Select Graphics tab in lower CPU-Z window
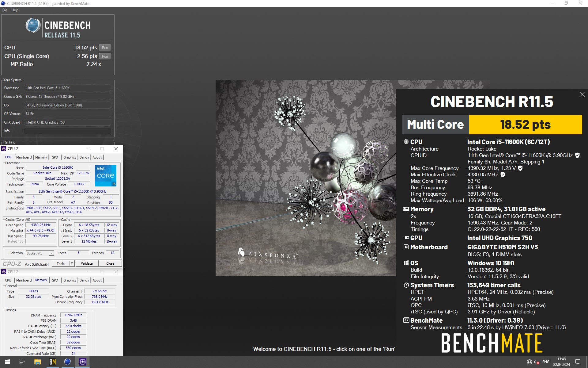 coord(70,280)
